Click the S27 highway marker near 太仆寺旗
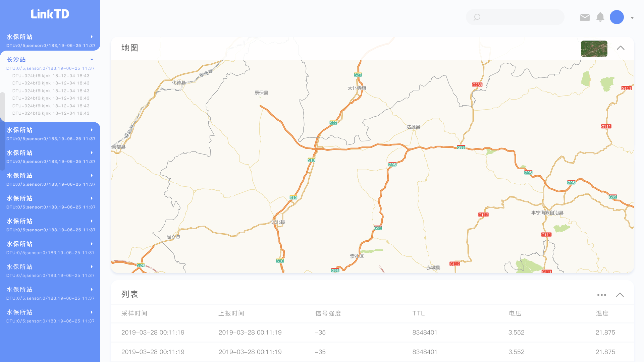 click(x=358, y=75)
